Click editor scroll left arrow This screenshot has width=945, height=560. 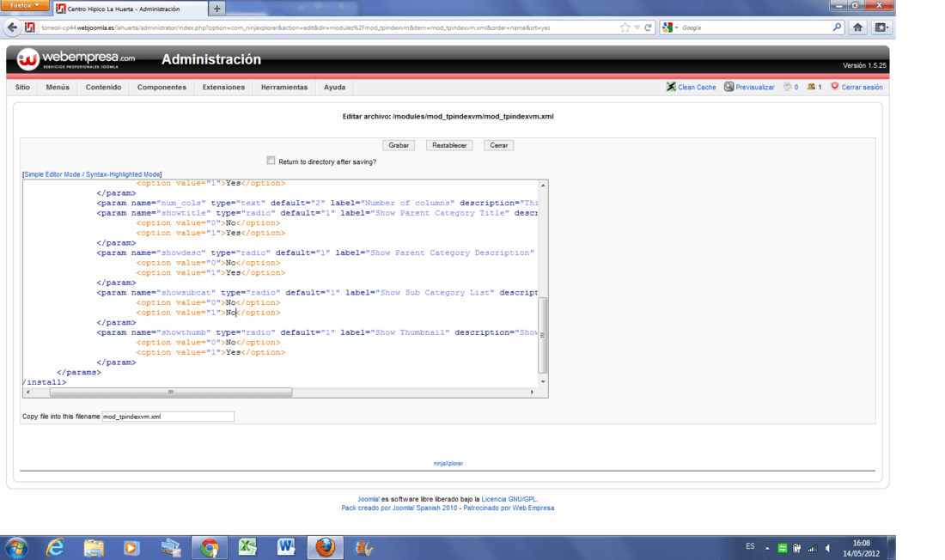[27, 392]
